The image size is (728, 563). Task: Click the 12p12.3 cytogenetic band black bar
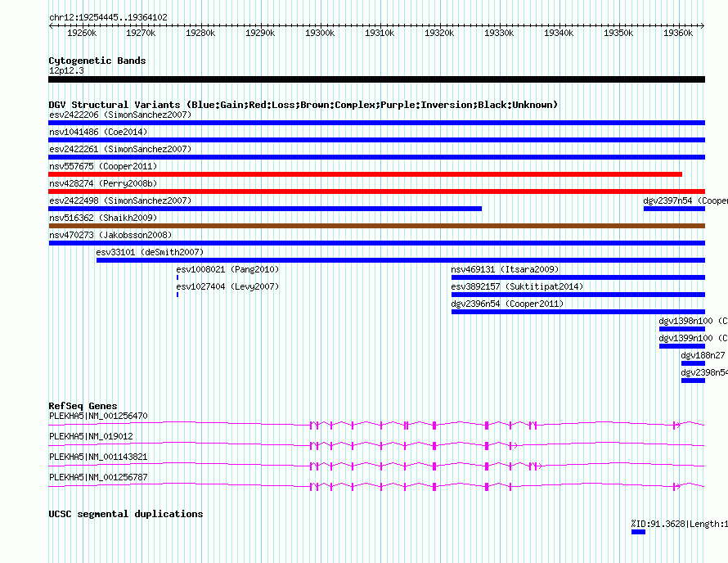point(376,79)
